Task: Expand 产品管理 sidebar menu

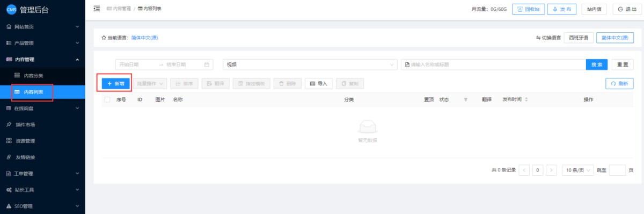Action: 42,43
